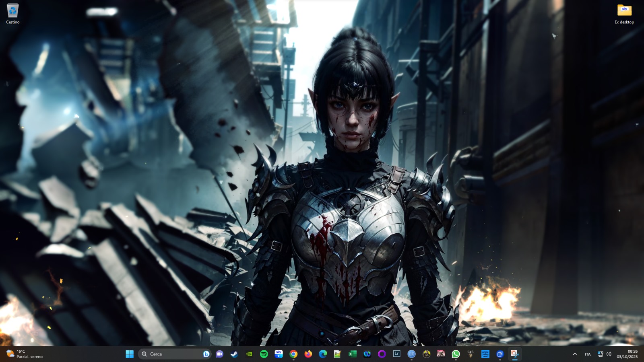The image size is (644, 362).
Task: Open Bing chat icon in search box
Action: (x=206, y=354)
